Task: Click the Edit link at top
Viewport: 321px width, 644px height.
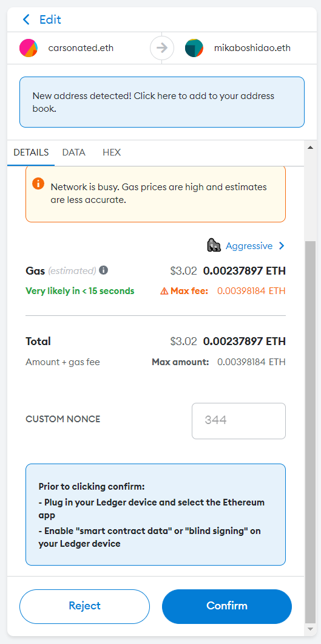Action: point(50,19)
